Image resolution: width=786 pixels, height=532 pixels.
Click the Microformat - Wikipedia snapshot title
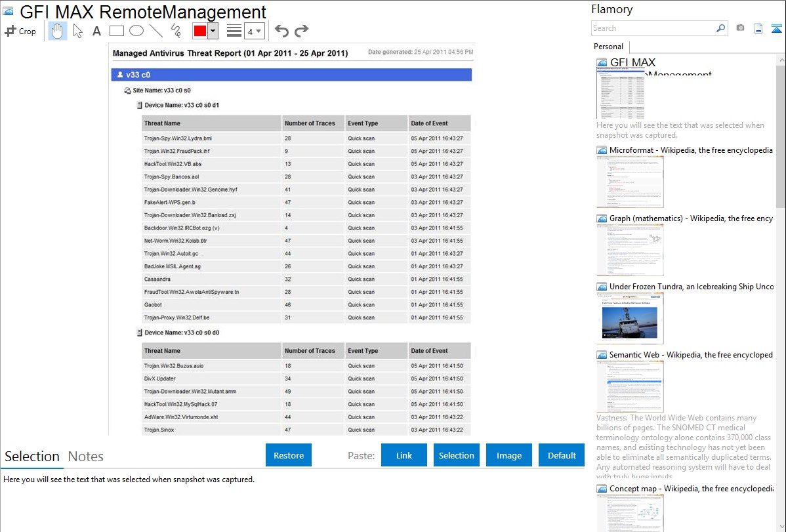(x=691, y=150)
